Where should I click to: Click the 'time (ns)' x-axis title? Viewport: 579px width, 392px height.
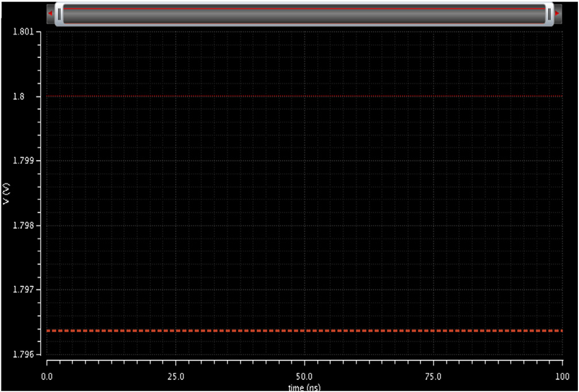click(x=304, y=388)
